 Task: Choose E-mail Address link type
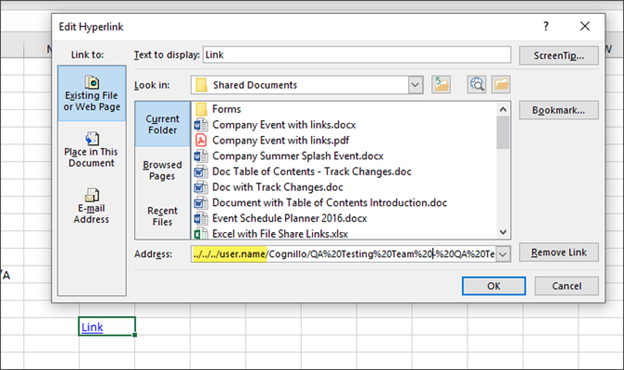pyautogui.click(x=91, y=206)
